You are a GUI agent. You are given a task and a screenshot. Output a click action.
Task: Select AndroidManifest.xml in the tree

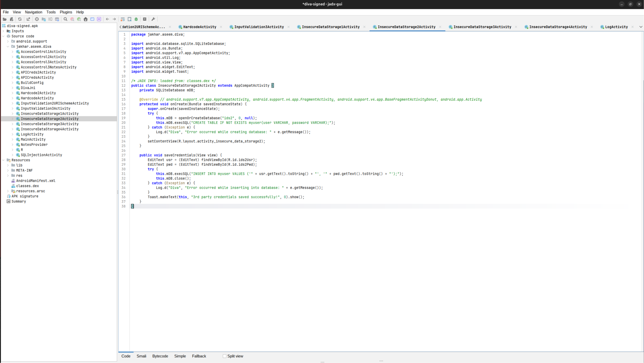click(x=36, y=181)
